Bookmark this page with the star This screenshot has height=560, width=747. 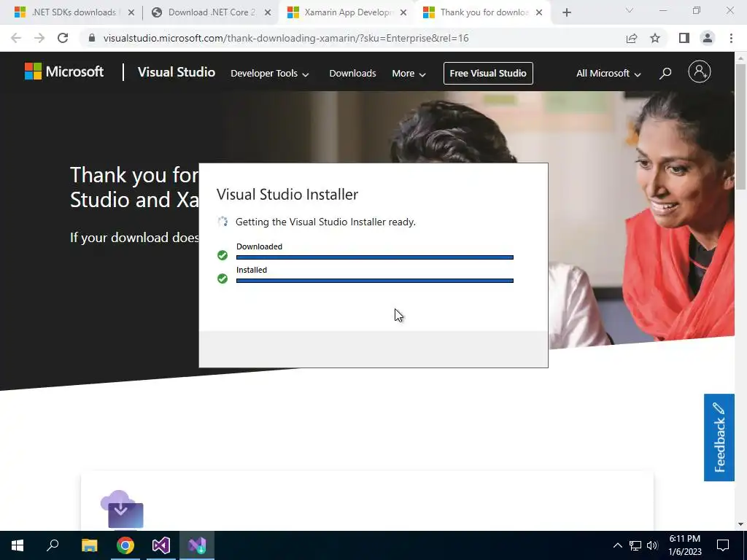pyautogui.click(x=655, y=38)
